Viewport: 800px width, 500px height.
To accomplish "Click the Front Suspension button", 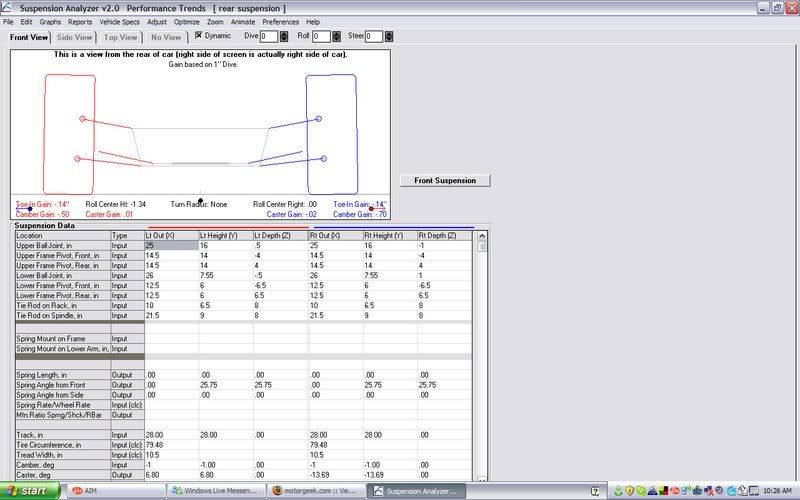I will 445,181.
